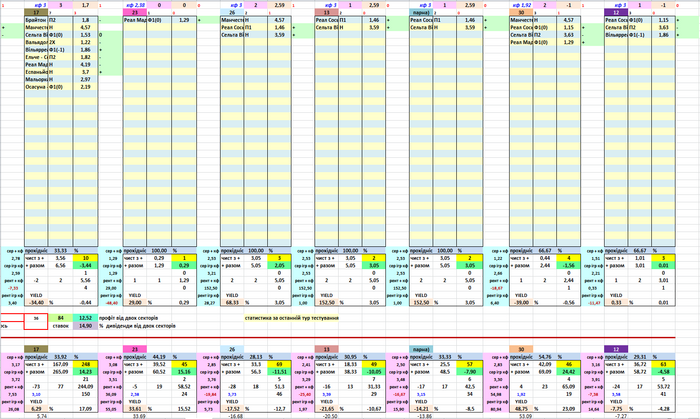The height and width of the screenshot is (419, 700).
Task: Click the yellow 248 cell
Action: point(85,365)
